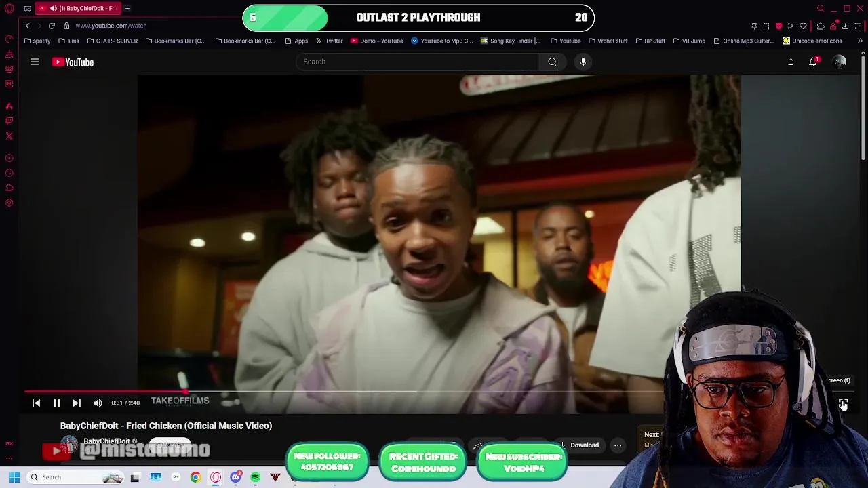Open the spotify bookmarks folder

37,41
